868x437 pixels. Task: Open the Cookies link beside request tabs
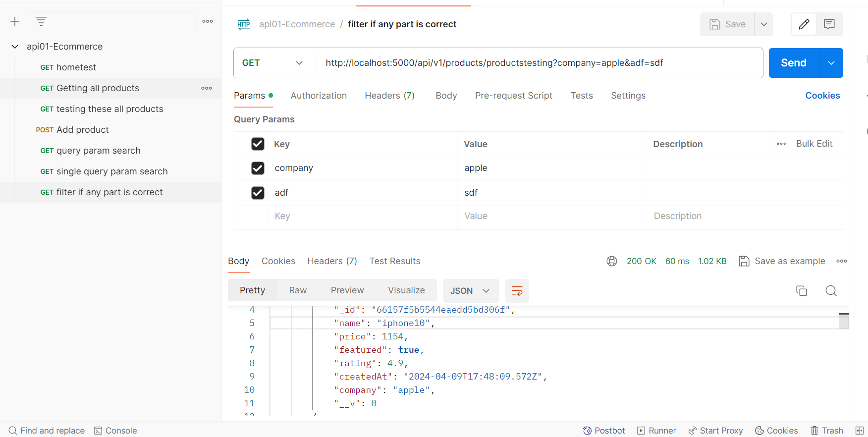(822, 96)
